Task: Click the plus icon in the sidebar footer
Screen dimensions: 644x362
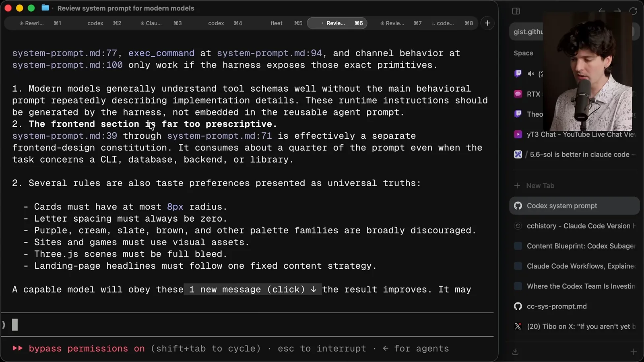Action: pyautogui.click(x=633, y=352)
